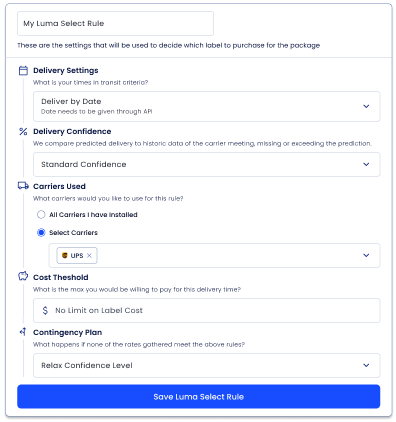Click the piggy bank Cost Threshold icon
396x422 pixels.
[x=23, y=276]
